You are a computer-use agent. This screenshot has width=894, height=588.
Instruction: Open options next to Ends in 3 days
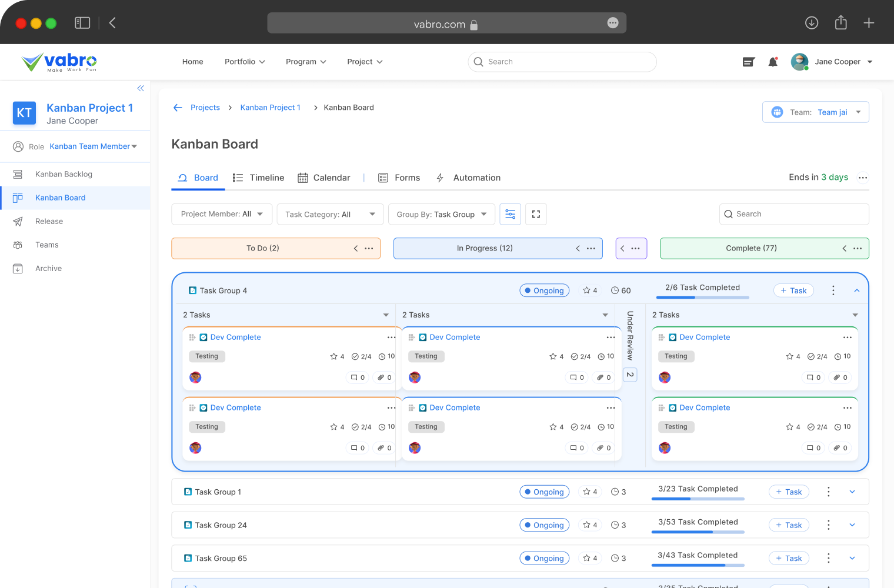[x=863, y=178]
